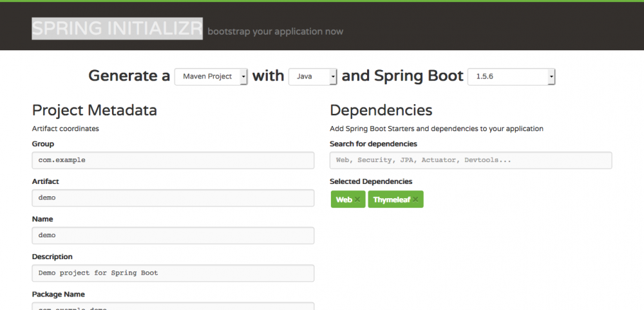Click the Package Name input field
The width and height of the screenshot is (644, 310).
(173, 306)
